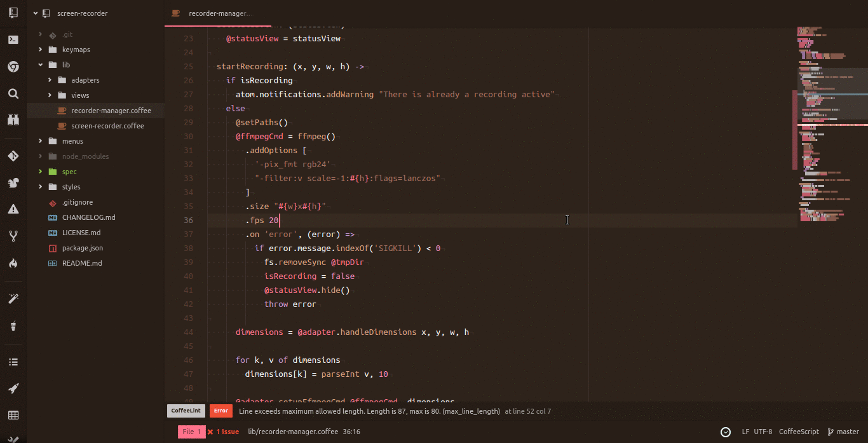Viewport: 868px width, 443px height.
Task: Launch Chrome from the sidebar toolbar
Action: point(13,67)
